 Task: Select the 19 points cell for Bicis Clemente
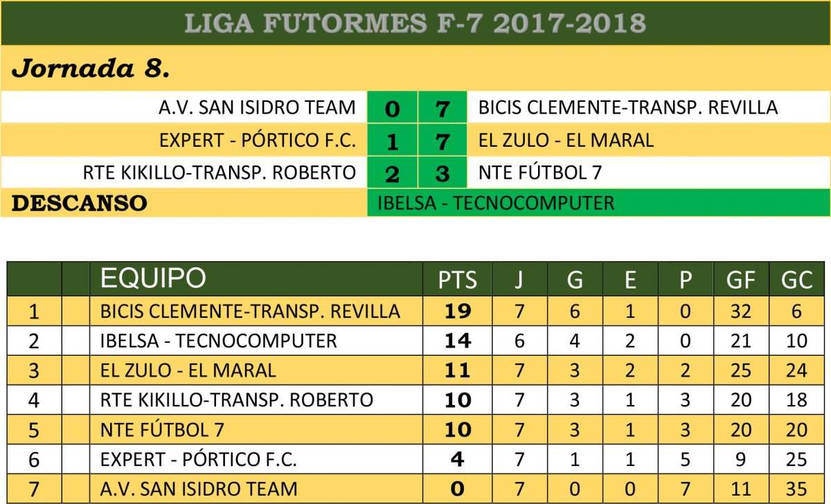point(457,311)
